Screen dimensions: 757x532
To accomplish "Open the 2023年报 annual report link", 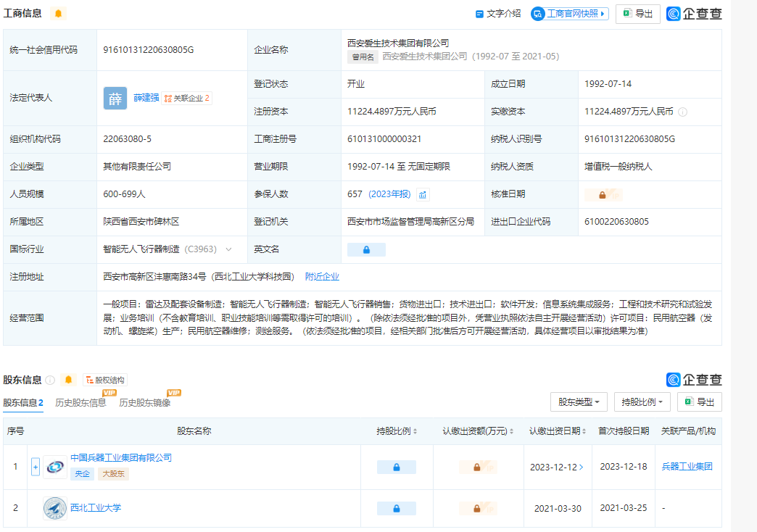I will pos(389,194).
